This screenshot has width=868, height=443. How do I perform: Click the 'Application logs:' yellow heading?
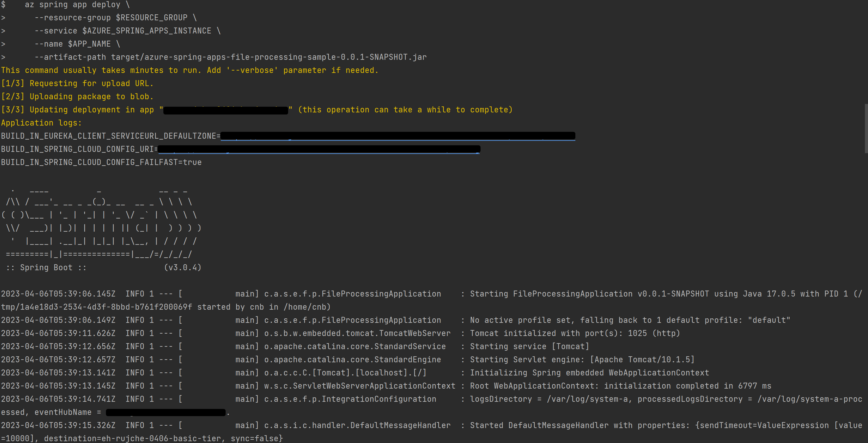point(41,123)
